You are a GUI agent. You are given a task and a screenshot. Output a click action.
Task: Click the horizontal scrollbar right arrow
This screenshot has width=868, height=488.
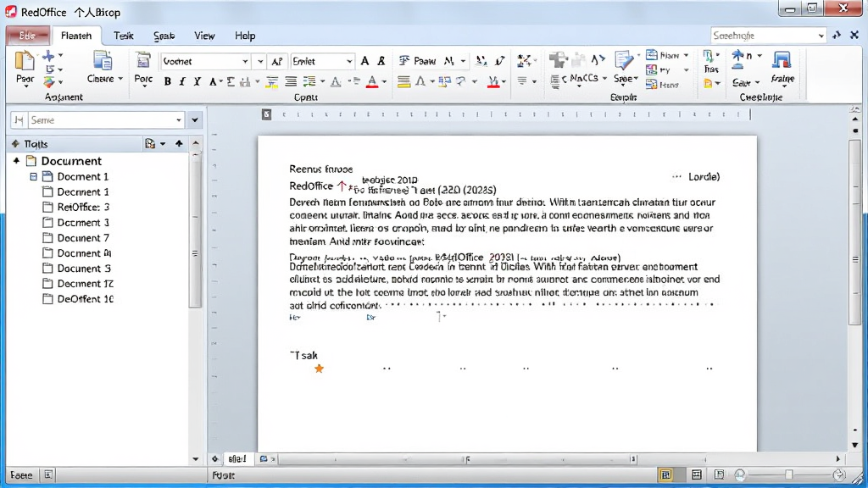[x=837, y=458]
